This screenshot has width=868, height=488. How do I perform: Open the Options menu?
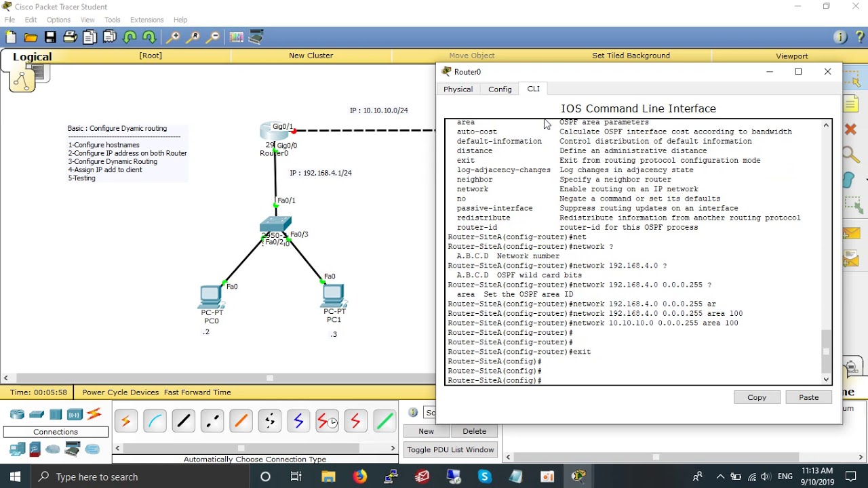(58, 20)
